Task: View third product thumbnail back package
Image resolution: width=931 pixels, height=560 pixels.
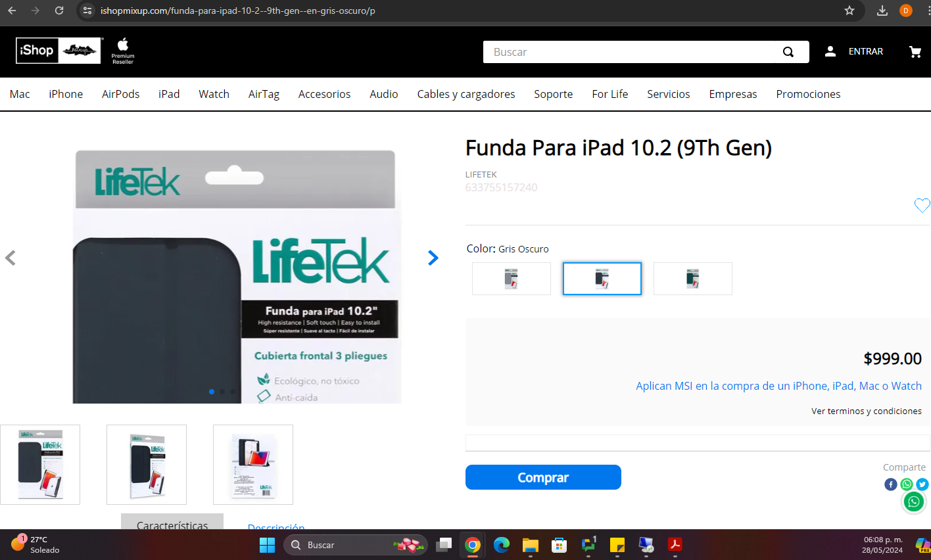Action: pyautogui.click(x=253, y=465)
